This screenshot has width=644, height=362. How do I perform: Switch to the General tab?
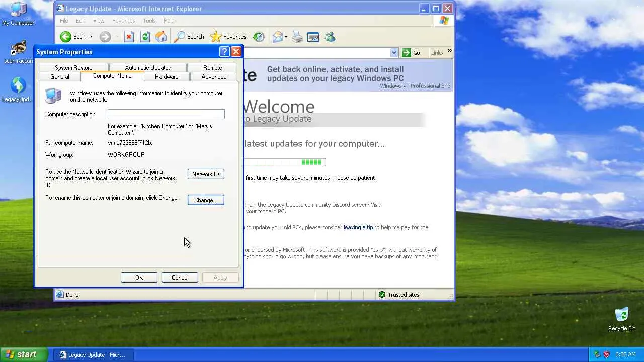(59, 77)
